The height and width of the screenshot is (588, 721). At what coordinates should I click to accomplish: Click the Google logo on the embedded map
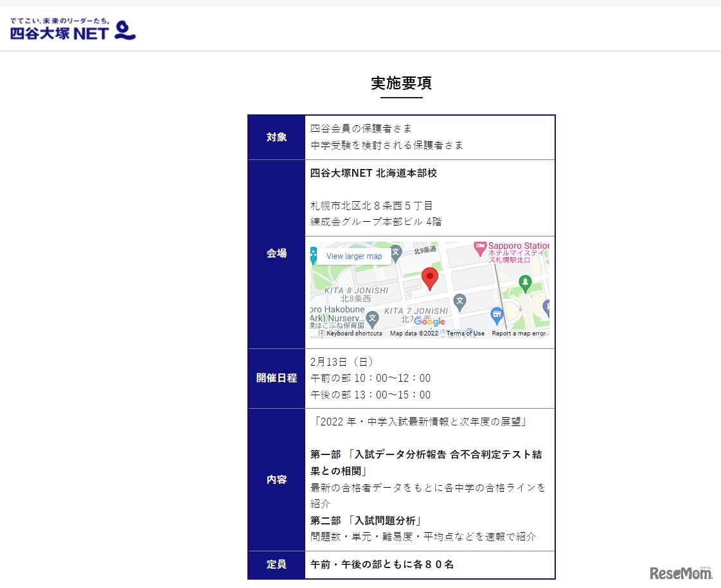(429, 322)
